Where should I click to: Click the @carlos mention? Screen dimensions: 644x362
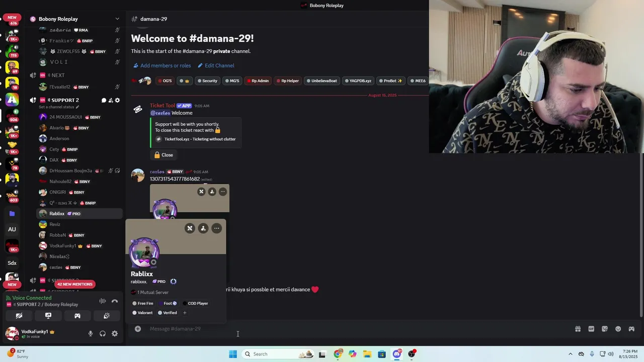(160, 113)
